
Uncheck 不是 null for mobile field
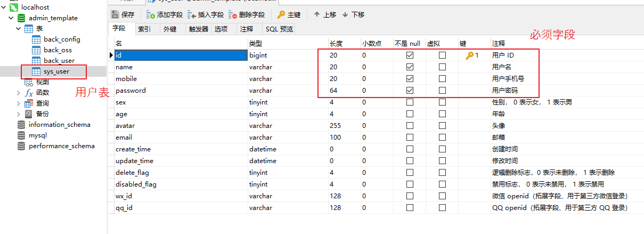coord(410,79)
